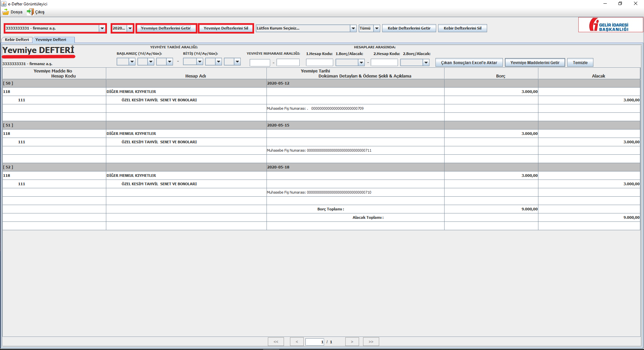This screenshot has height=350, width=644.
Task: Click Yevmiye Maddelerini Getir button
Action: point(535,63)
